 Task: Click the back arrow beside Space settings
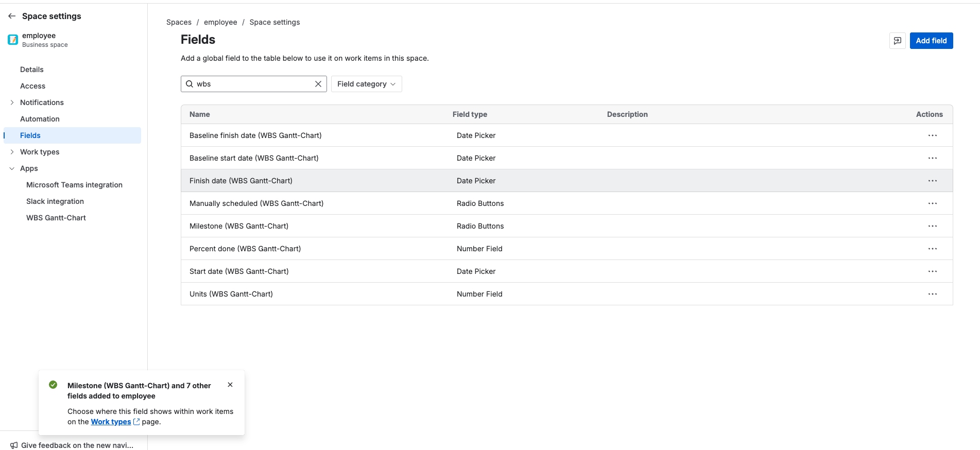click(12, 16)
